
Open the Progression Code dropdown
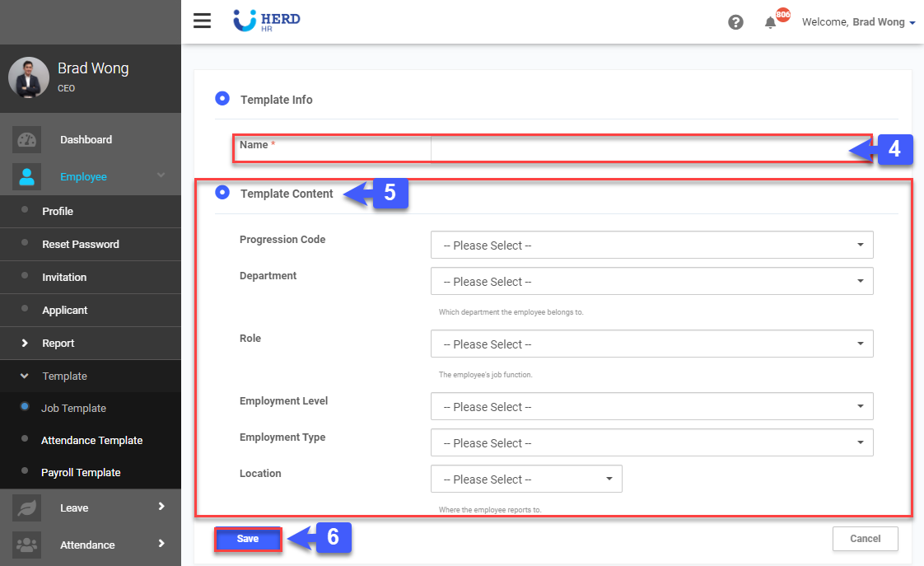click(651, 246)
